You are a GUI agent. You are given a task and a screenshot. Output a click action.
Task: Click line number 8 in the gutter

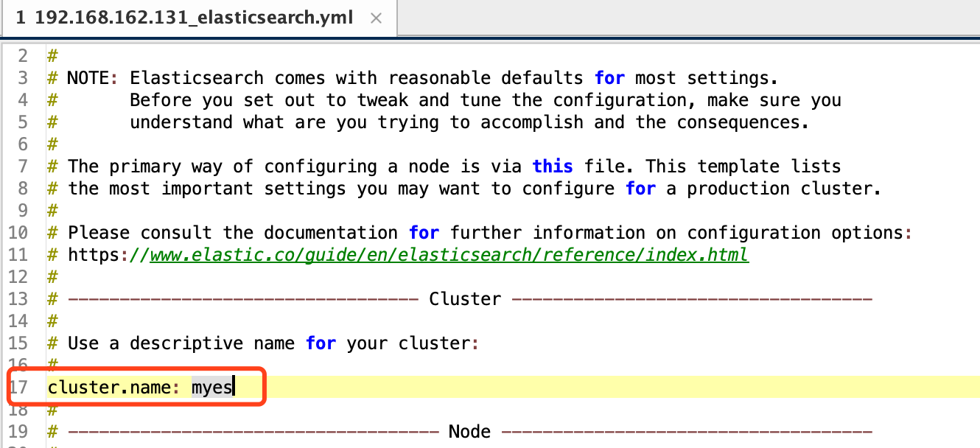click(x=23, y=189)
